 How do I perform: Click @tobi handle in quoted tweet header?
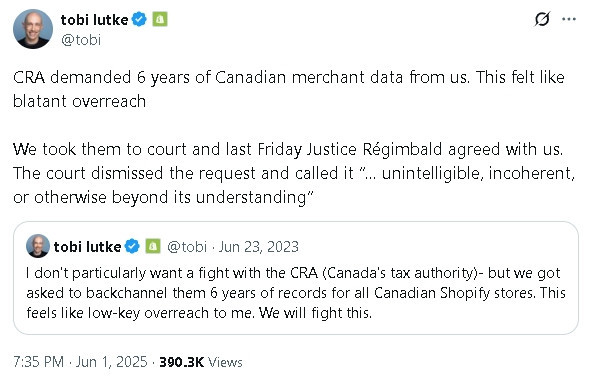click(x=187, y=247)
